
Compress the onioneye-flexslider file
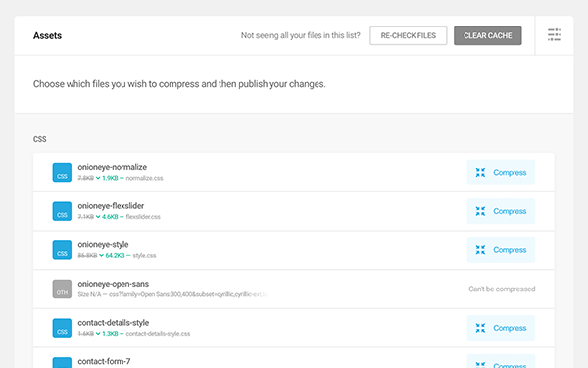[x=501, y=211]
